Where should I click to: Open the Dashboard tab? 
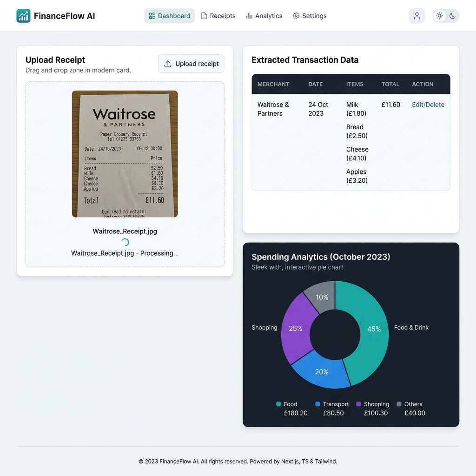pos(169,16)
